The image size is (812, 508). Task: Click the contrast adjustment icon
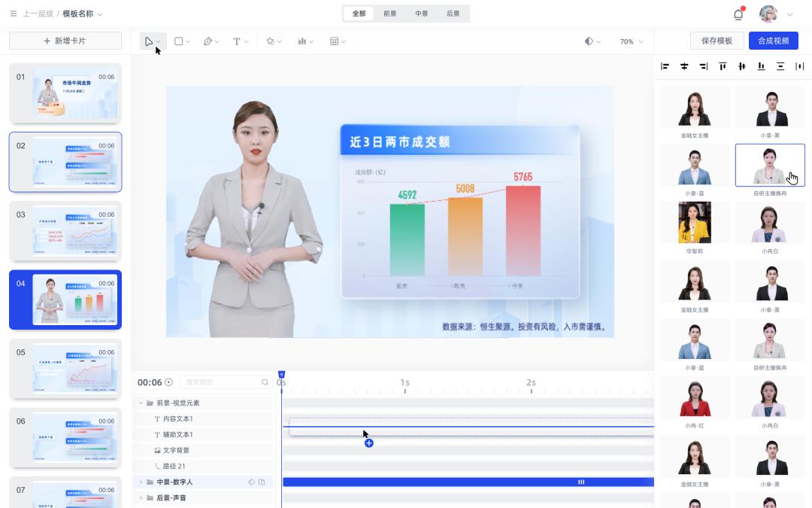[x=590, y=41]
